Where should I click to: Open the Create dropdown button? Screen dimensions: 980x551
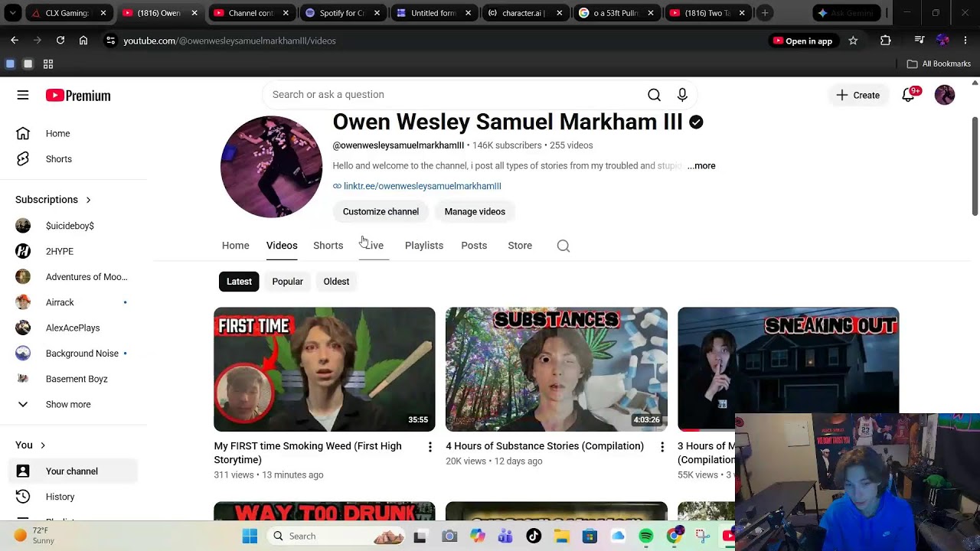857,95
